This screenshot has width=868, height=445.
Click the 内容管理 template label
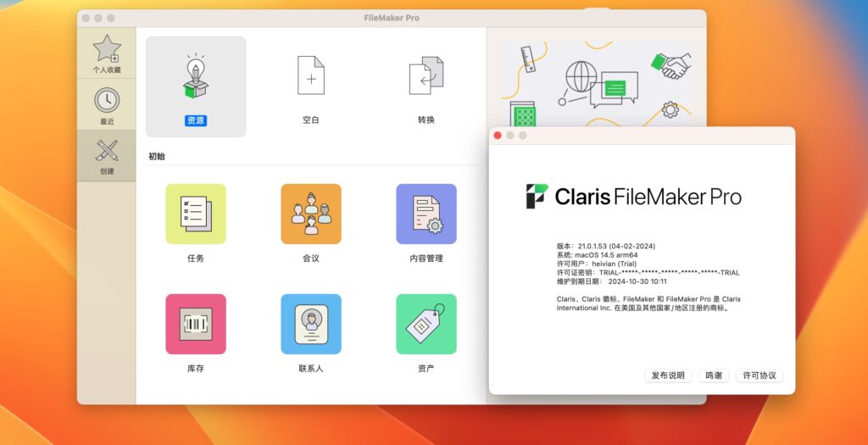[426, 259]
